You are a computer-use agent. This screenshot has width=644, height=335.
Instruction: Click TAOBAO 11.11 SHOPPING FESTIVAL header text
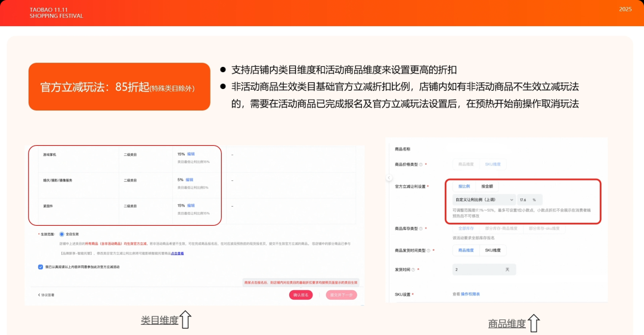(56, 13)
